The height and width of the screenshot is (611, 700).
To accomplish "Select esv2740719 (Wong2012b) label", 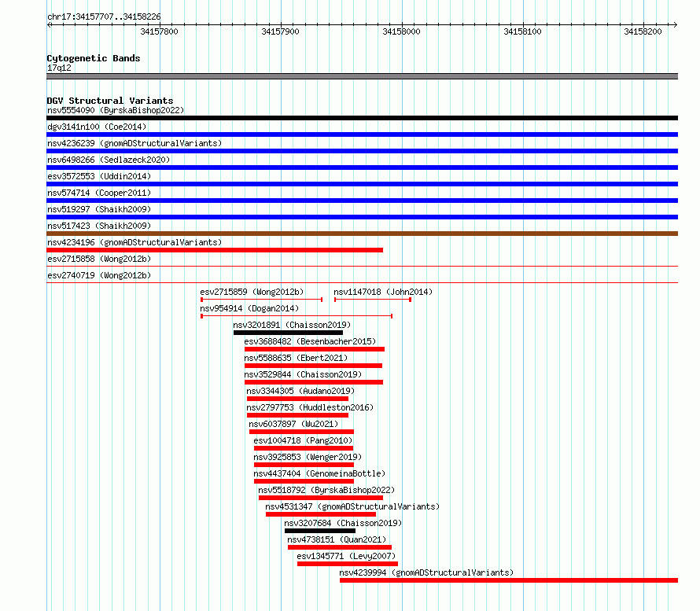I will [99, 275].
